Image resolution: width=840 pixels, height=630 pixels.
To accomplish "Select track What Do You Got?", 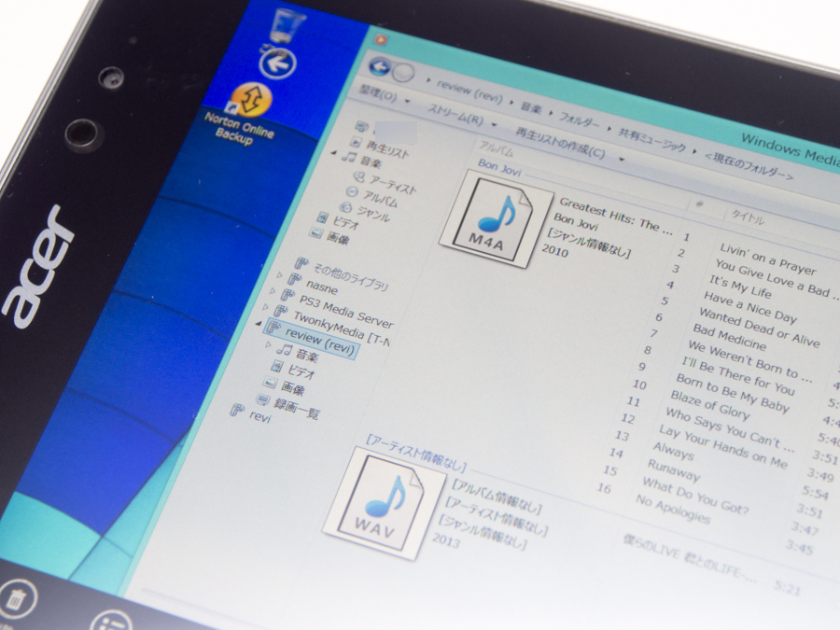I will tap(694, 497).
